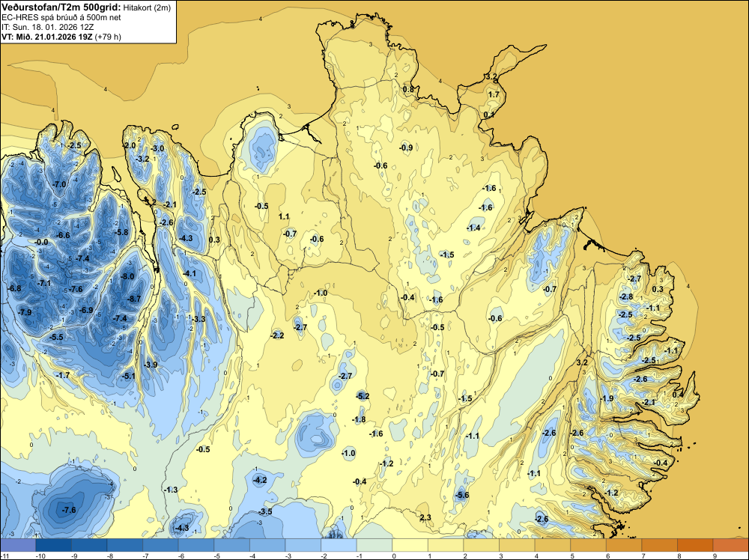Select the 2.3 temperature value
Viewport: 749px width, 560px height.
[x=425, y=517]
